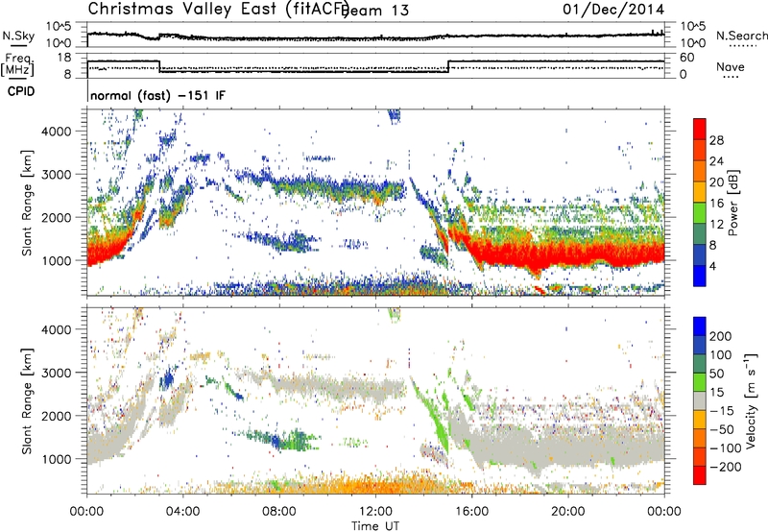Screen dimensions: 768x532
Task: Click the 'Time UT' axis title
Action: coord(375,526)
